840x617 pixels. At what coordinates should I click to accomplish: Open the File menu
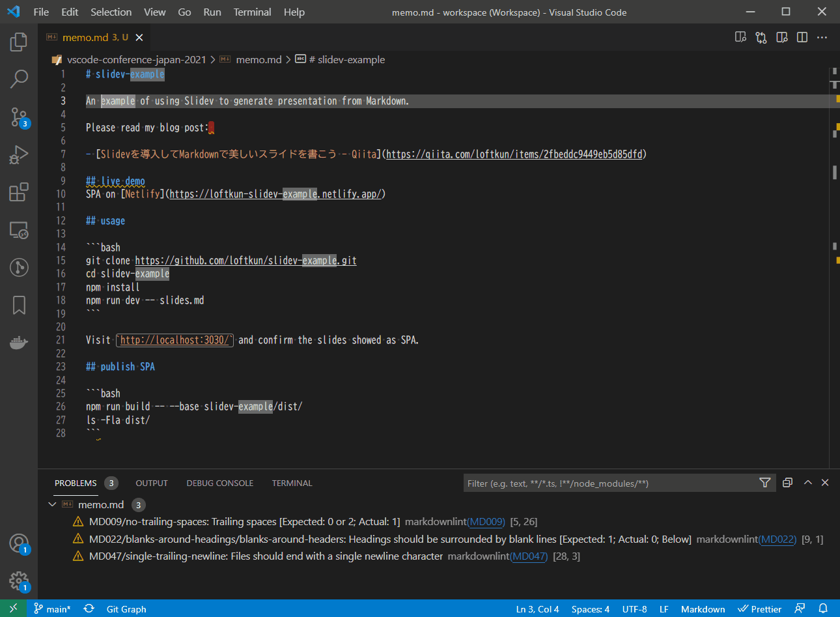41,12
